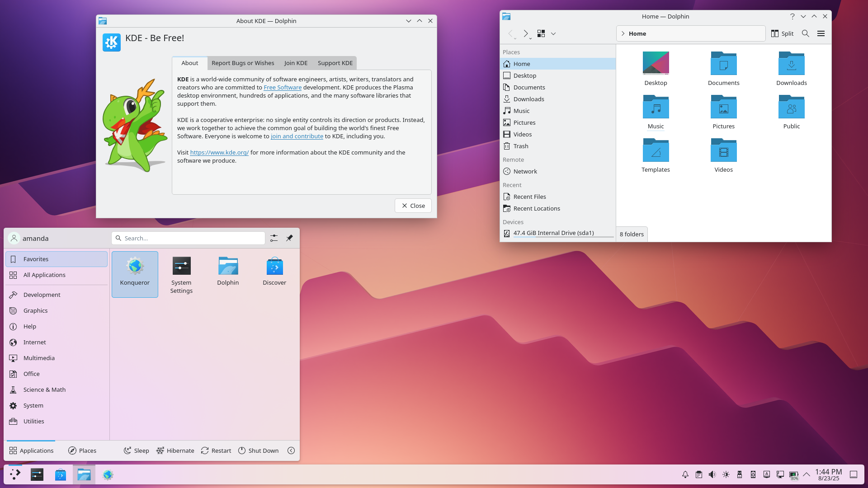Switch to the Join KDE tab
Viewport: 868px width, 488px height.
pos(296,63)
